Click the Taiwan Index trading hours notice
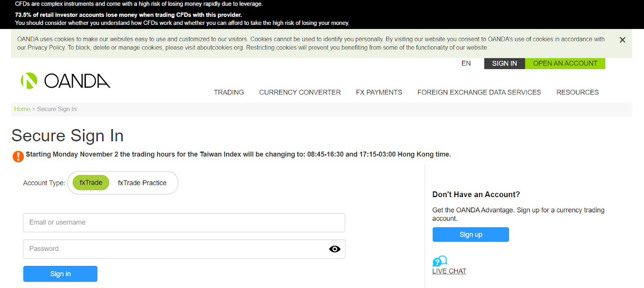 (238, 154)
